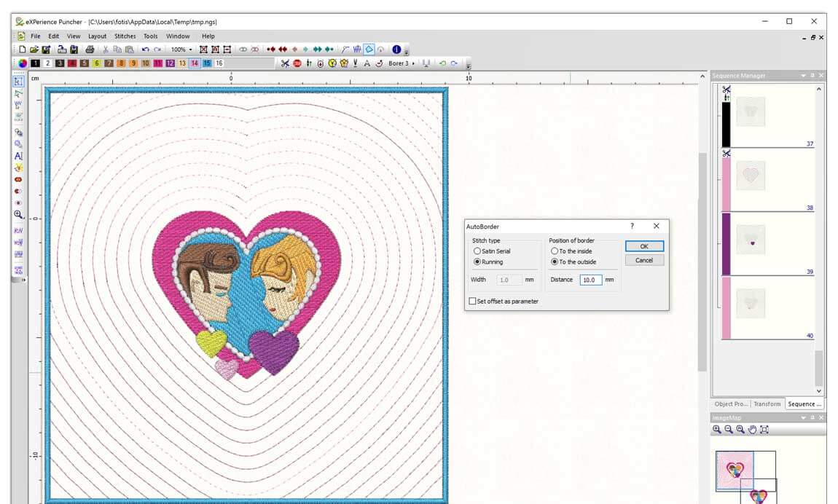Open the Borer 3 dropdown

(412, 63)
